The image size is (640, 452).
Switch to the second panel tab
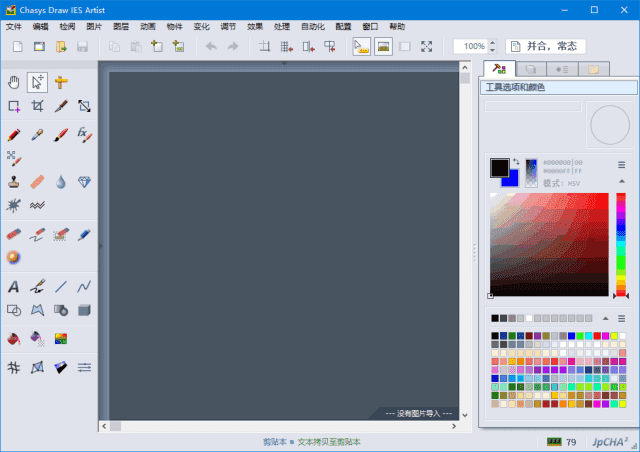pyautogui.click(x=531, y=69)
